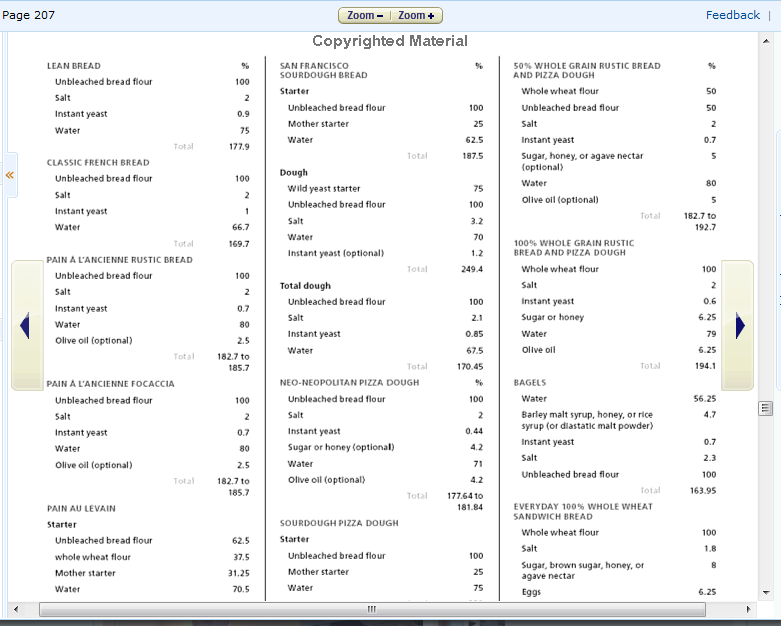Click vertical scrollbar down arrow
Image resolution: width=781 pixels, height=626 pixels.
[x=766, y=592]
